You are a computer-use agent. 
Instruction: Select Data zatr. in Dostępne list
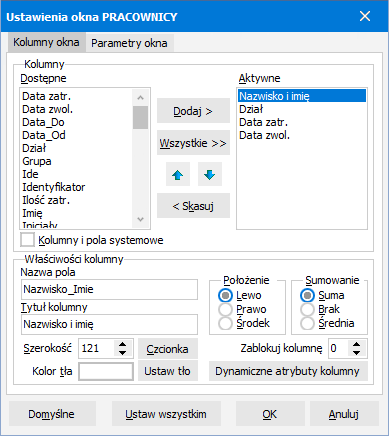77,96
